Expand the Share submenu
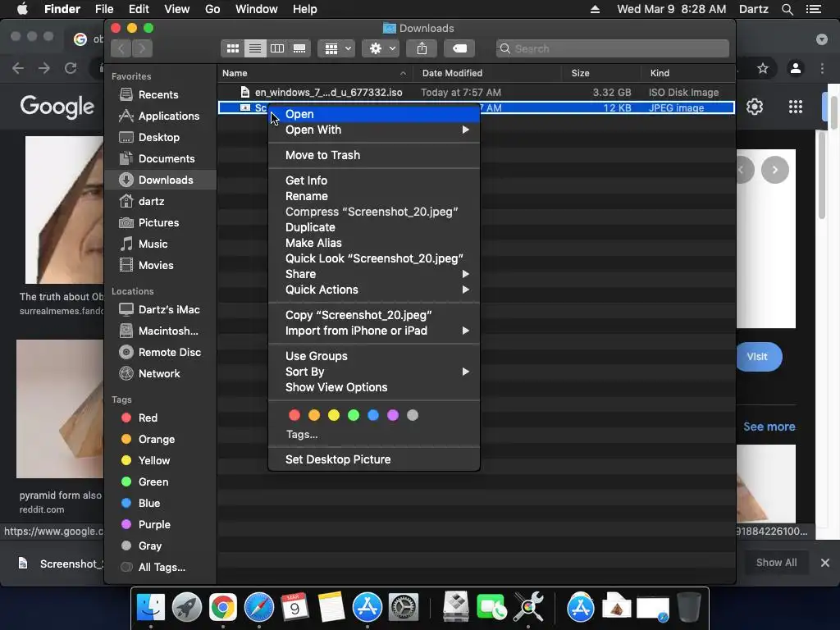The image size is (840, 630). [374, 274]
